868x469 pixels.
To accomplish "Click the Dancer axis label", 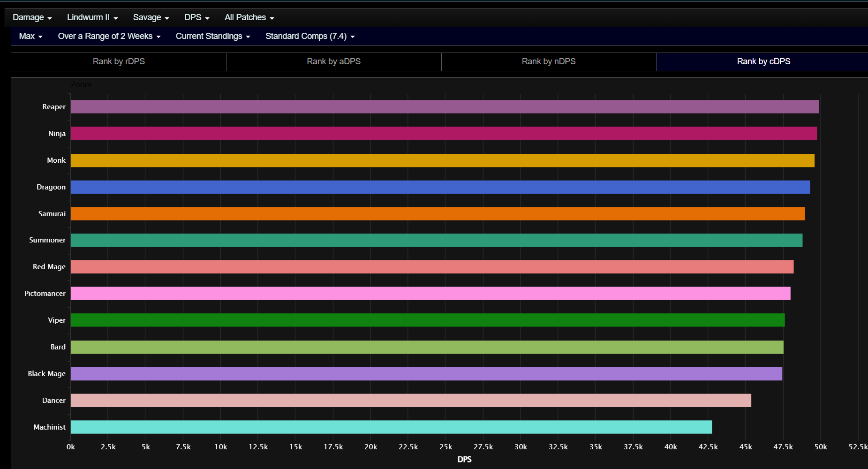I will pyautogui.click(x=54, y=401).
